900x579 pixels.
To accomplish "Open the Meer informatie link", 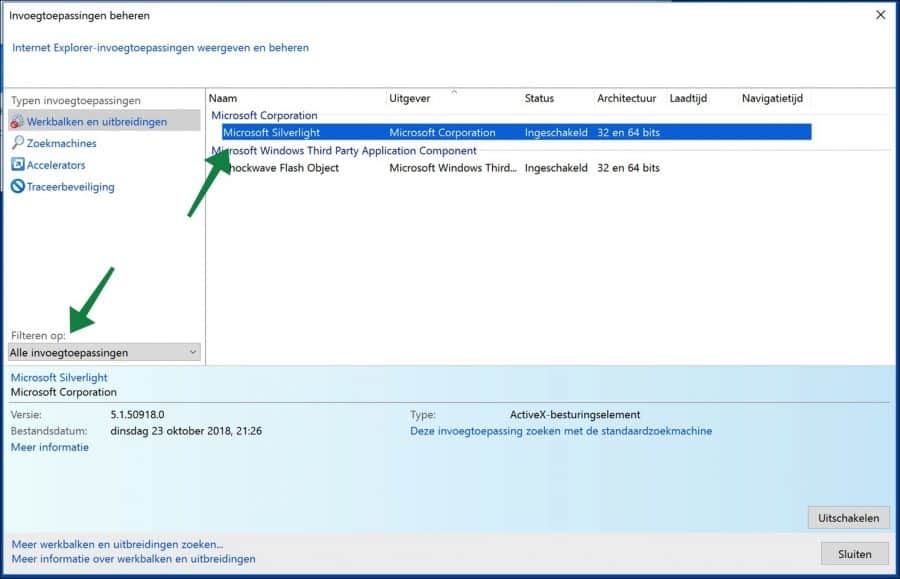I will point(50,447).
